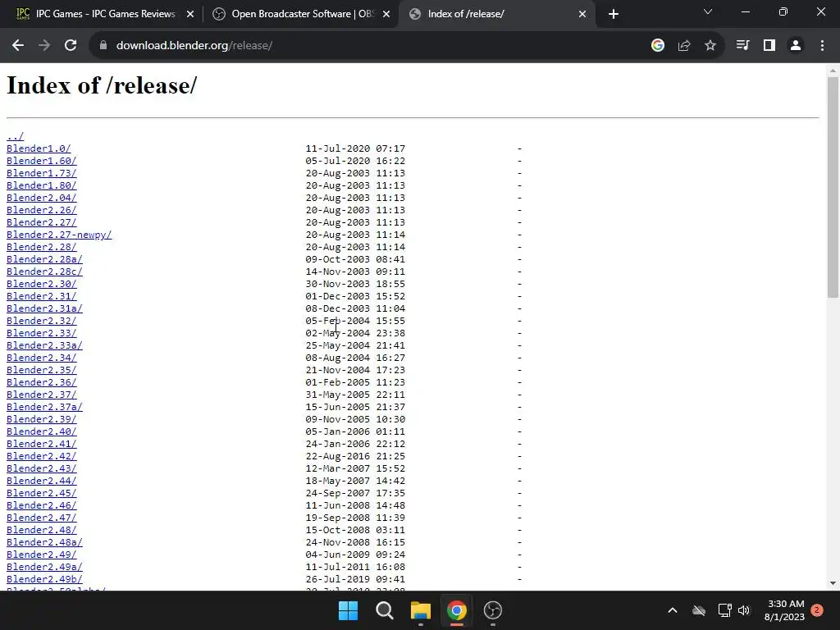Open the Blender2.27/ link

pos(41,222)
